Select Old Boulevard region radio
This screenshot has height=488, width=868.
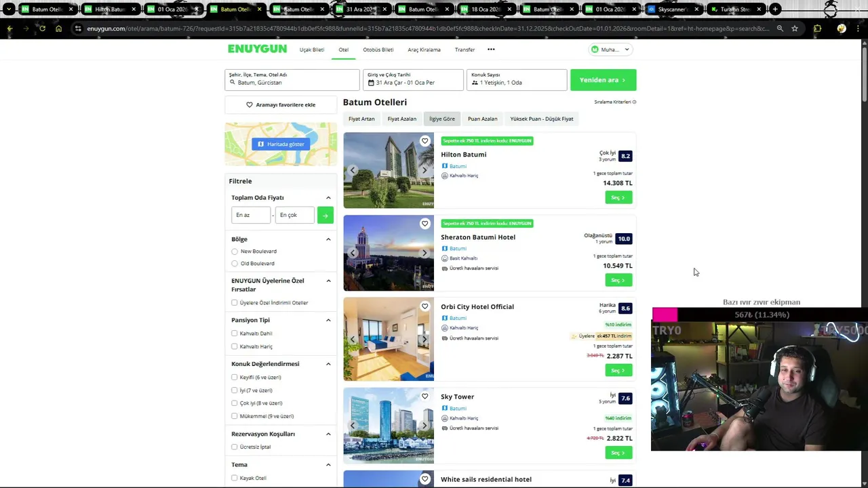click(x=235, y=264)
